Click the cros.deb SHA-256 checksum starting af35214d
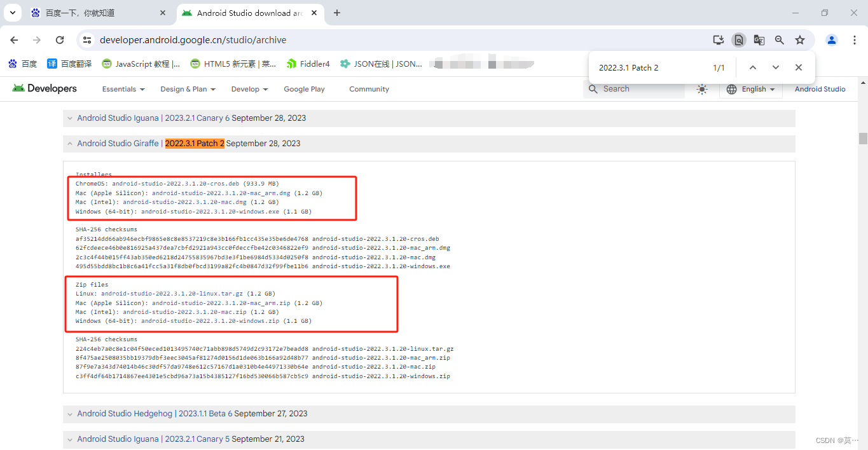This screenshot has height=450, width=868. 191,239
